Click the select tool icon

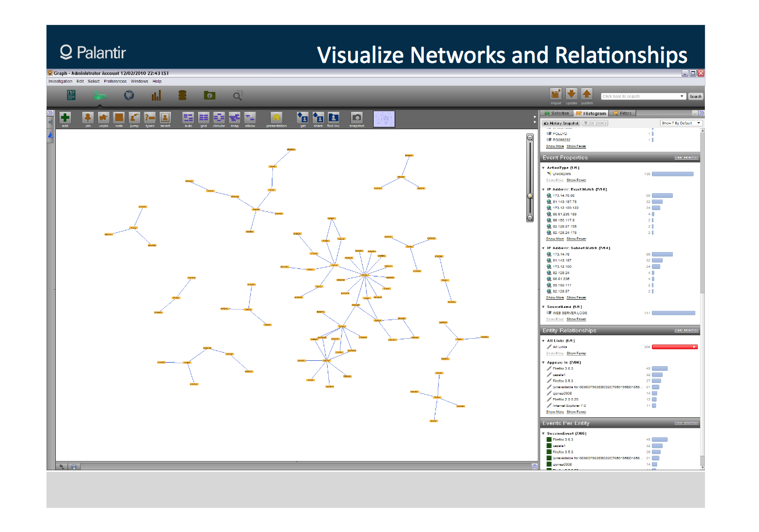165,117
